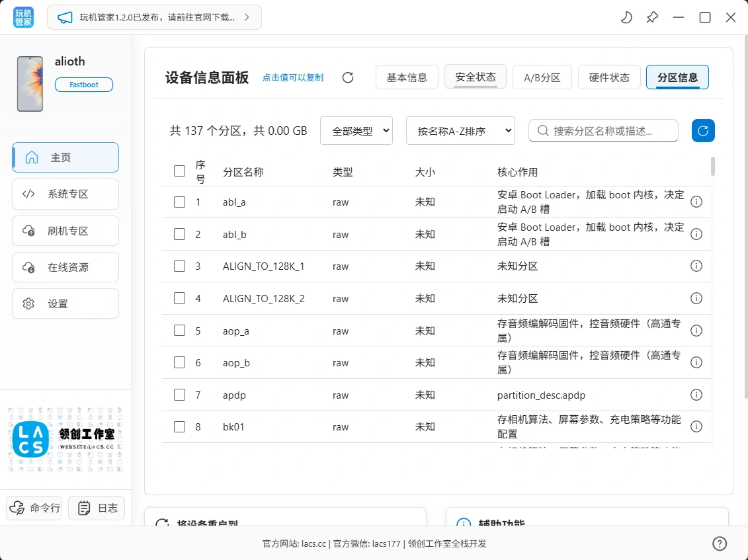The width and height of the screenshot is (748, 560).
Task: Open the 设置 settings section
Action: tap(65, 303)
